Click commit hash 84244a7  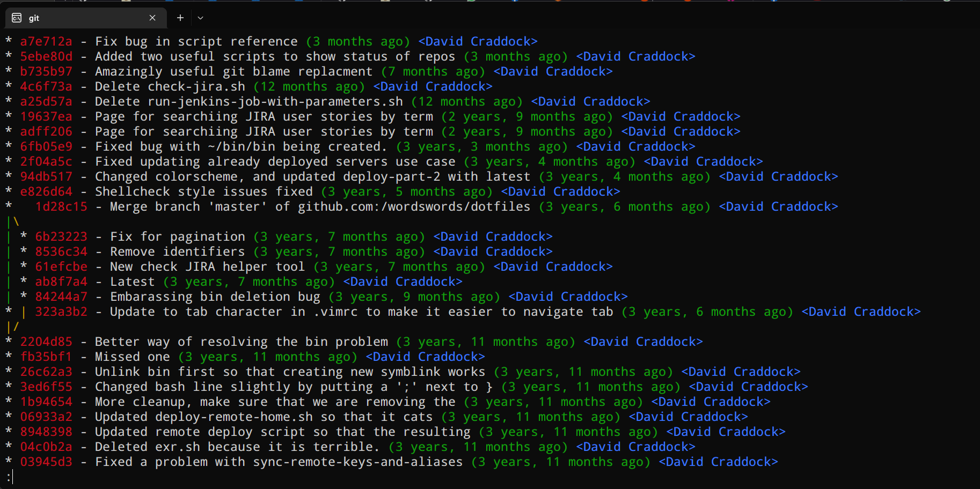pos(61,297)
